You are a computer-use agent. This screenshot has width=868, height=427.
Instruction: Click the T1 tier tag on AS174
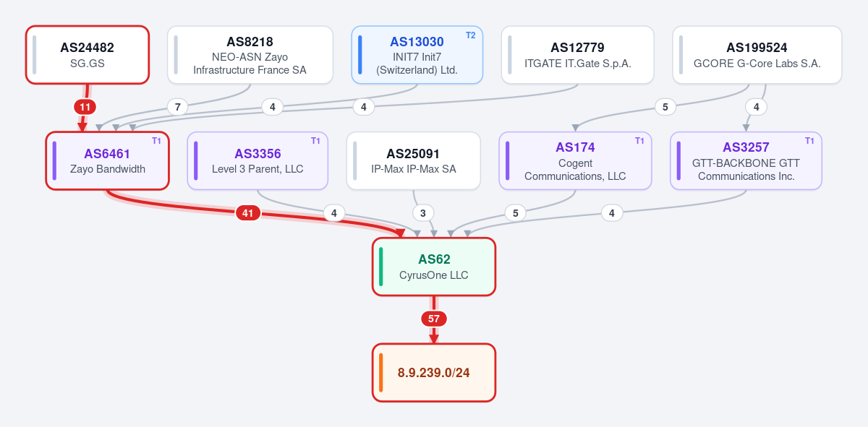click(x=640, y=141)
